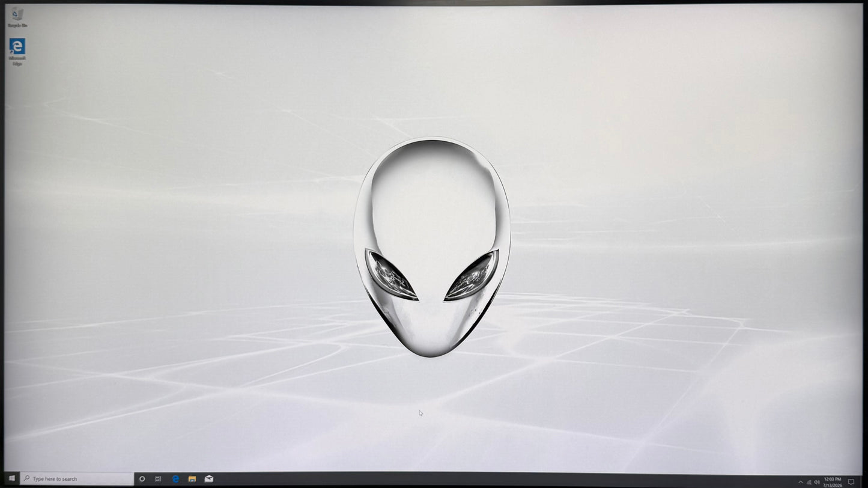Open the volume control in the tray

(816, 481)
